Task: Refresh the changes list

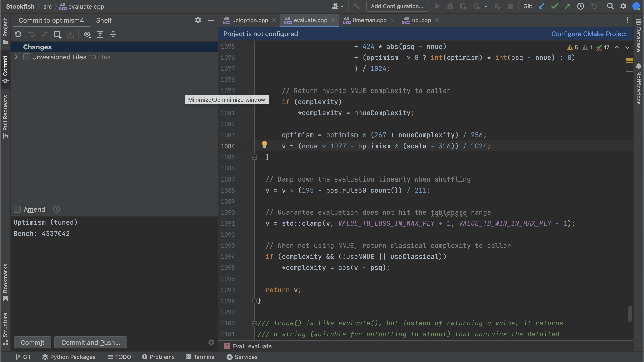Action: point(18,34)
